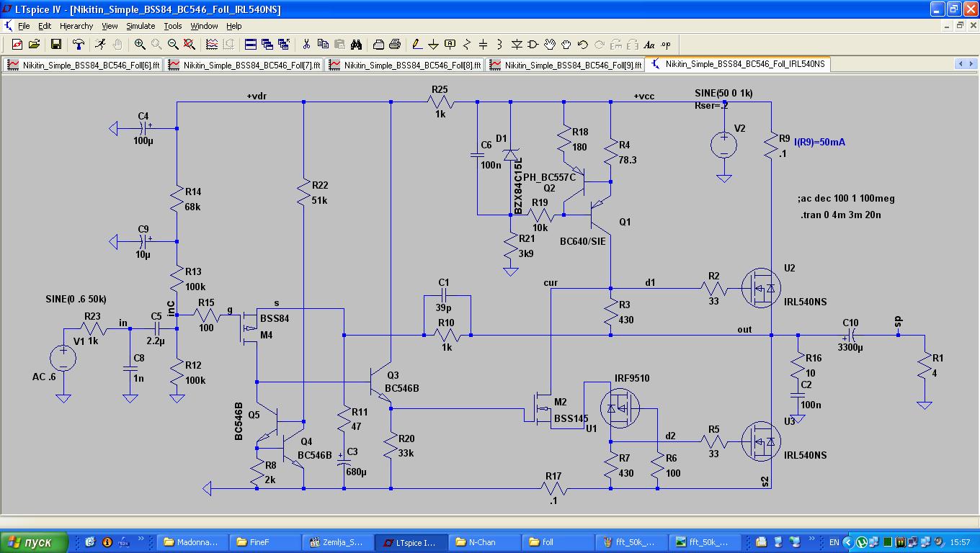This screenshot has width=980, height=553.
Task: Switch to FineF taskbar window
Action: pyautogui.click(x=264, y=542)
